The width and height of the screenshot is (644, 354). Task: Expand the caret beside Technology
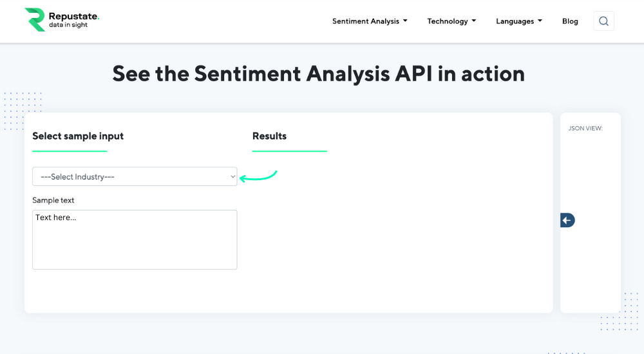coord(474,21)
